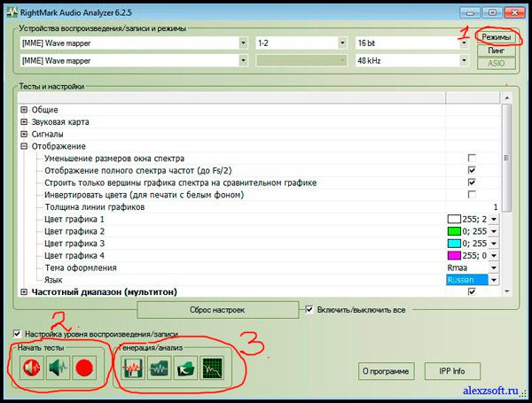The image size is (532, 403).
Task: Select the "Язык" row label
Action: [x=53, y=280]
